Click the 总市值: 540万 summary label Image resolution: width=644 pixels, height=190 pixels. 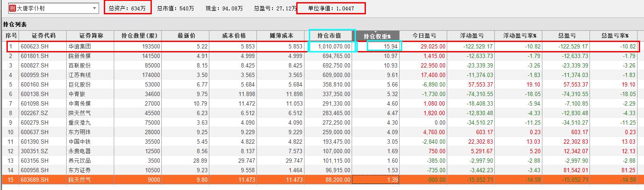[176, 8]
